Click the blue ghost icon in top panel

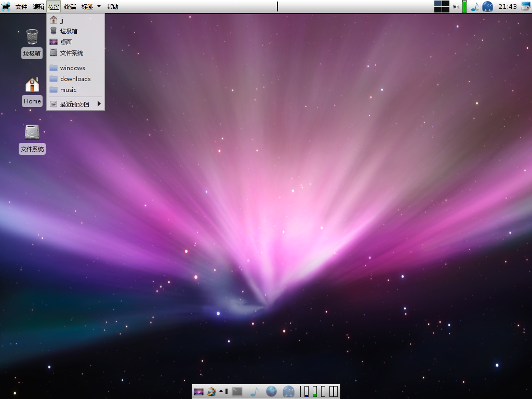point(487,6)
